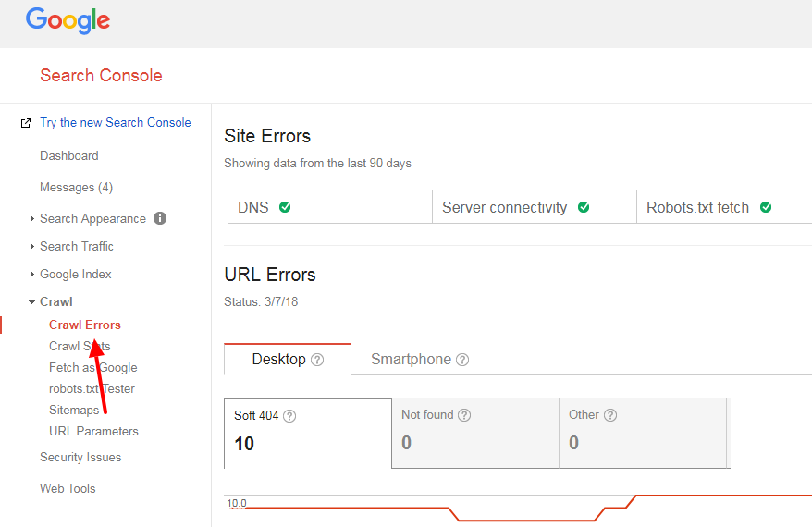
Task: Go to the Messages (4) page
Action: click(x=76, y=188)
